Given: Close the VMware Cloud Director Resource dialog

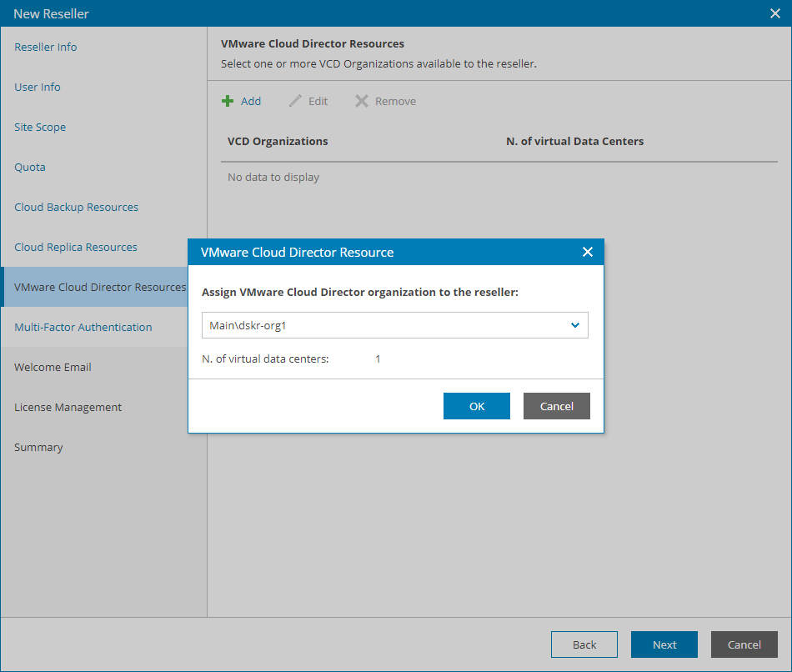Looking at the screenshot, I should point(588,252).
